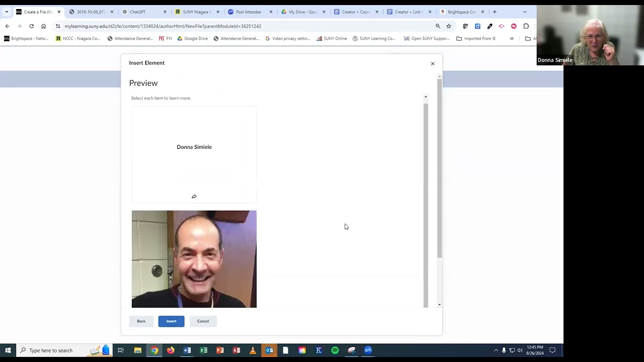Open the Google Drive bookmark

pos(192,38)
